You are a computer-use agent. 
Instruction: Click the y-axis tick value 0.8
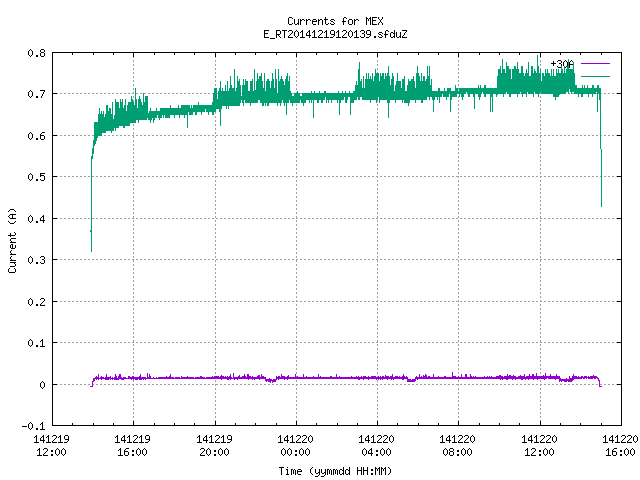point(36,53)
